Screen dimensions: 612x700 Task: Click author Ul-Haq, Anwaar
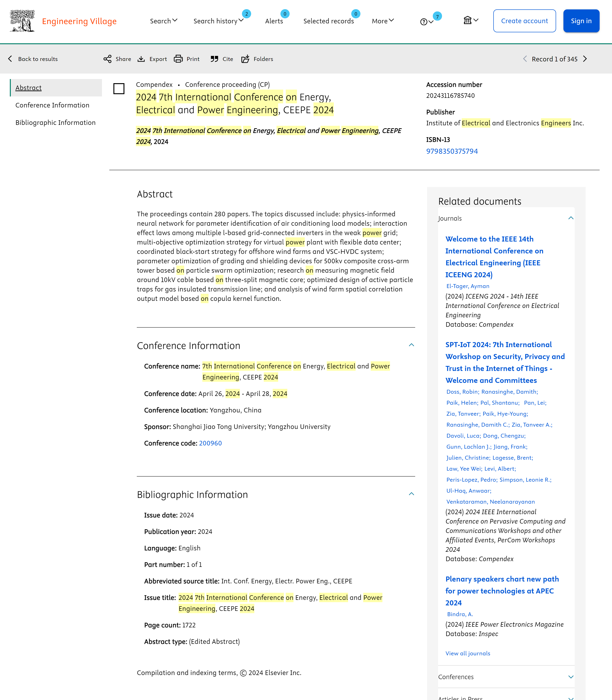[x=469, y=491]
